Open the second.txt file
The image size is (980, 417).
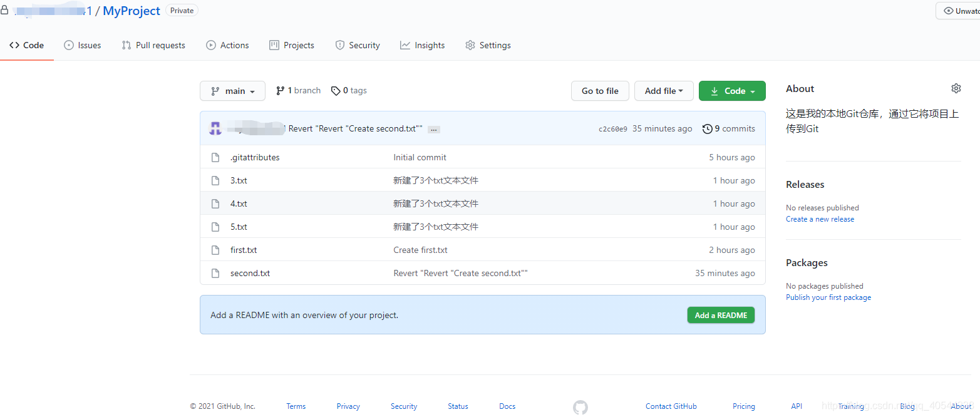pos(250,273)
